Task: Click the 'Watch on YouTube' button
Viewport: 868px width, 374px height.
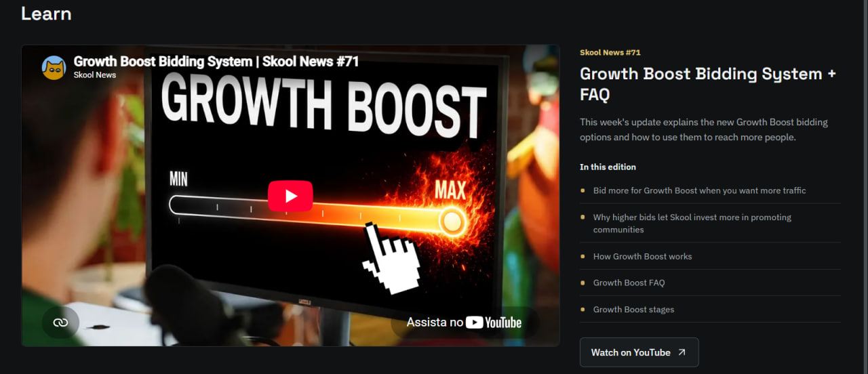Action: [639, 352]
